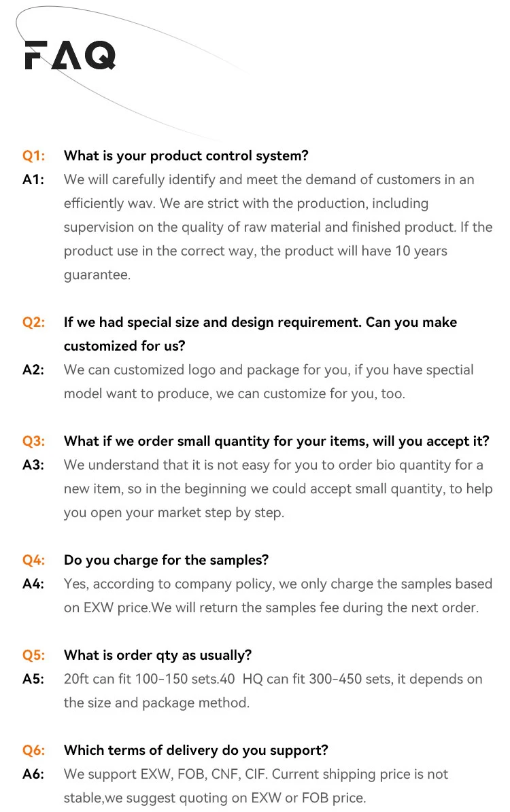Click the orange Q5 label

coord(34,656)
